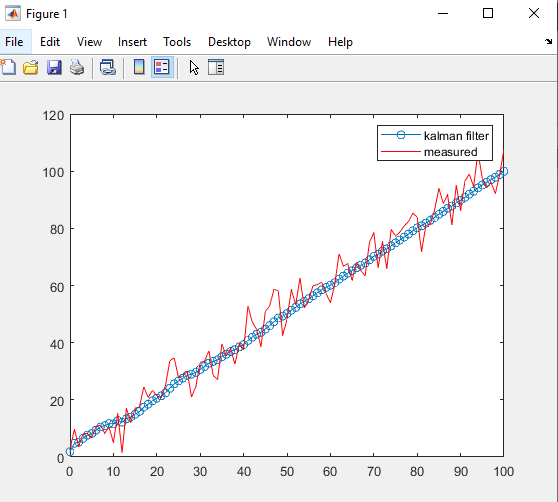The height and width of the screenshot is (502, 558).
Task: Open the Property Inspector icon
Action: pyautogui.click(x=216, y=67)
